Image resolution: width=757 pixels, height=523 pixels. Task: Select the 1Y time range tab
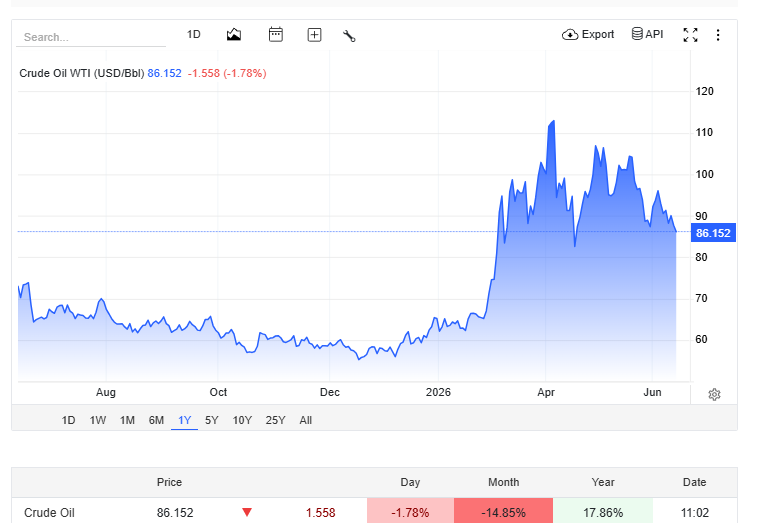[x=184, y=420]
